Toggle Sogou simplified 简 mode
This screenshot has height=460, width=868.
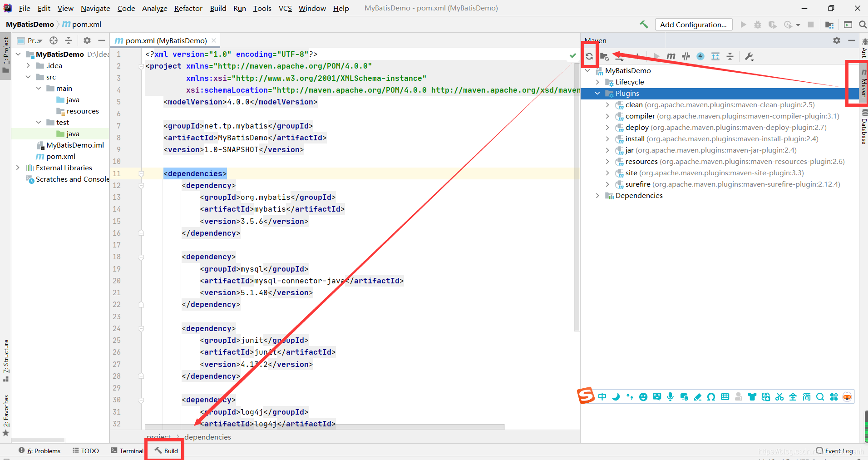pos(807,397)
